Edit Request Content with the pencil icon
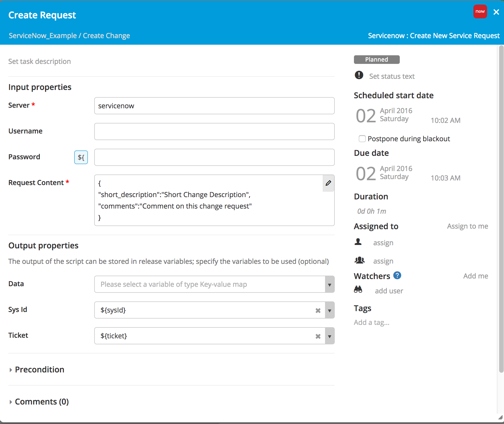 click(x=328, y=183)
